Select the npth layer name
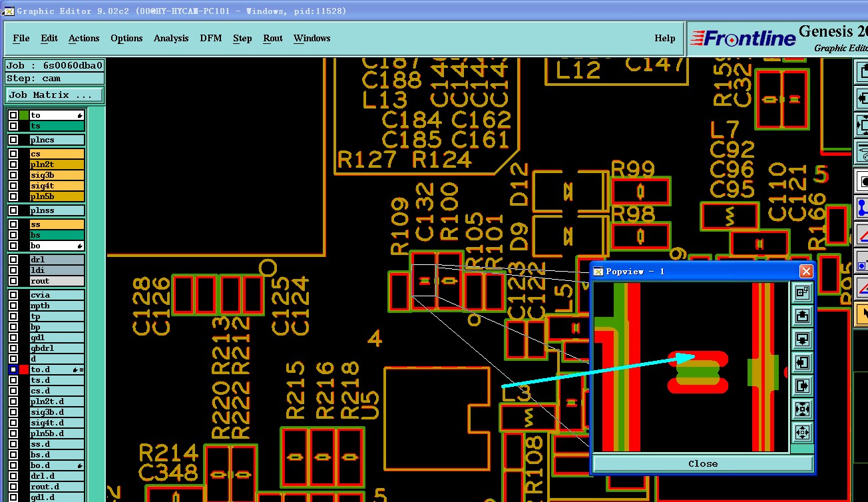868x502 pixels. (57, 306)
